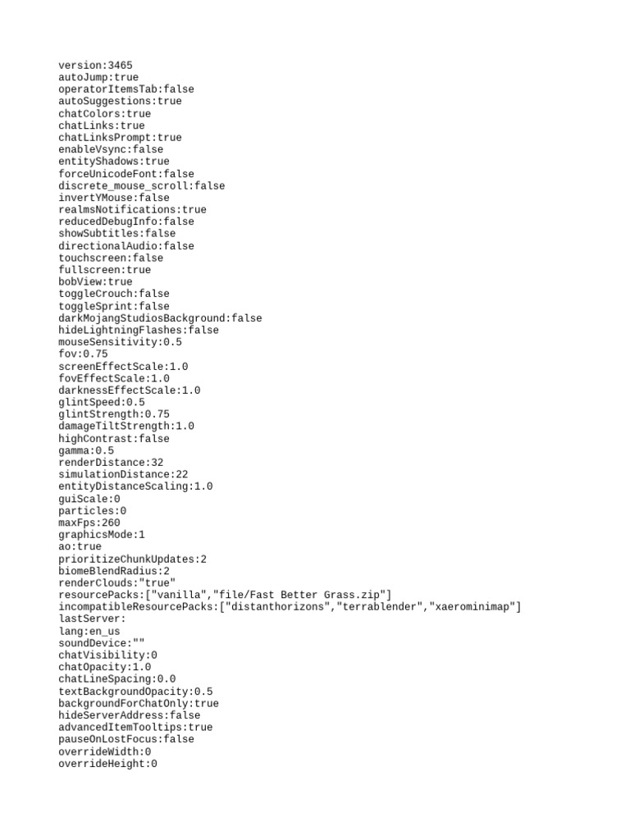Click the textBackgroundOpacity:0.5 line

(135, 691)
